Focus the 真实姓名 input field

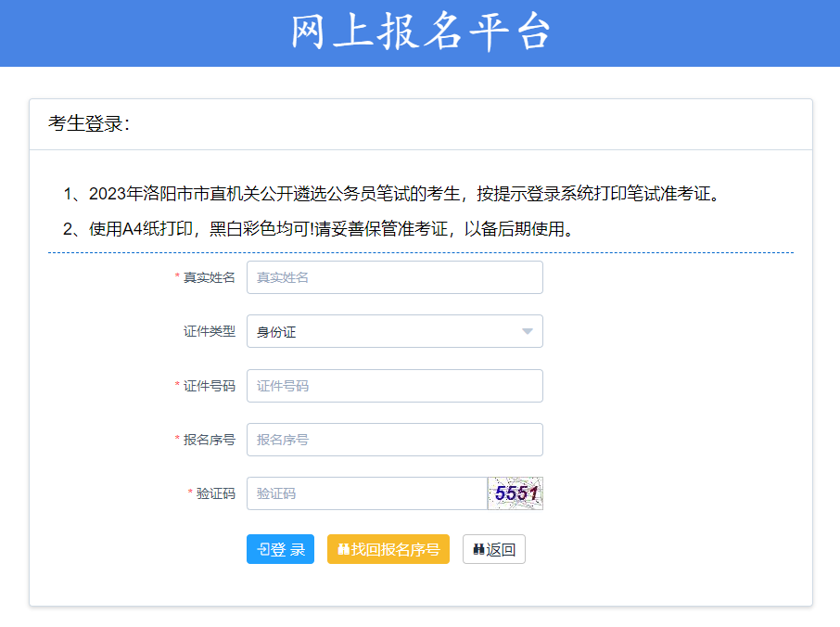tap(394, 277)
